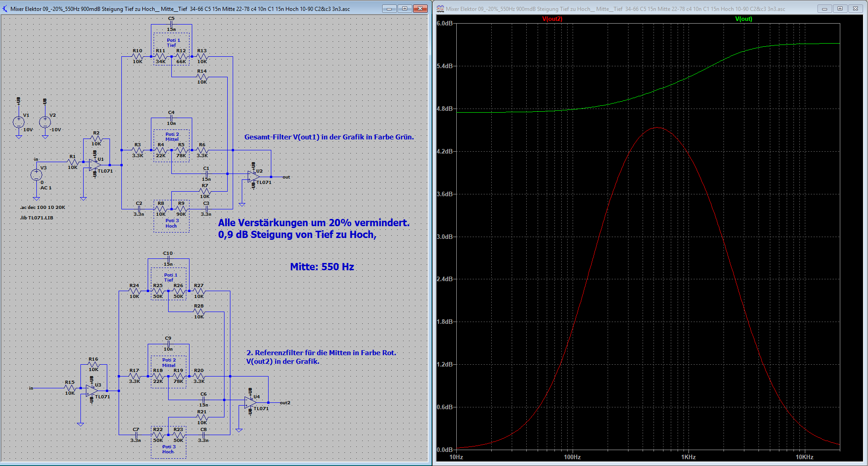Click the R2 10K feedback resistor
The image size is (868, 466).
[96, 139]
